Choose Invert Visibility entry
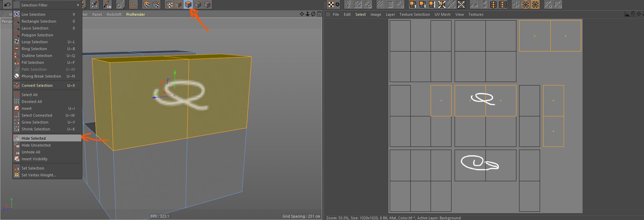Screen dimensions: 644x220 (x=47, y=159)
